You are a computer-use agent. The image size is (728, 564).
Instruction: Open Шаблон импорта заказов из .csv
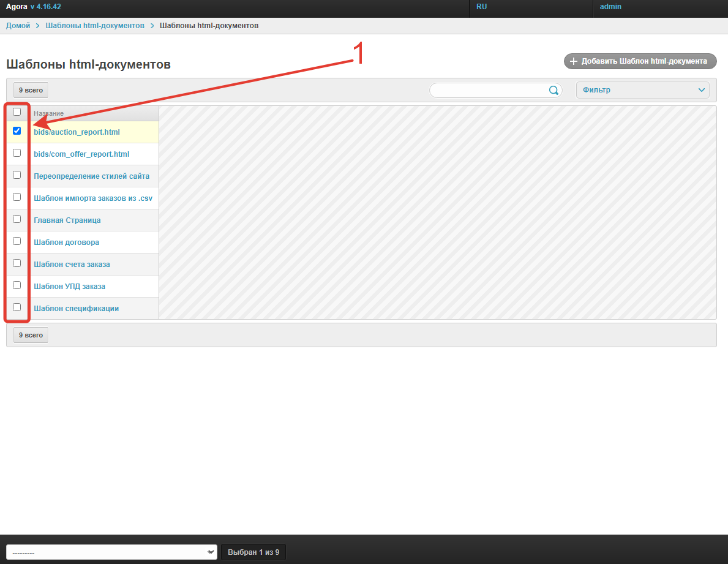(93, 198)
